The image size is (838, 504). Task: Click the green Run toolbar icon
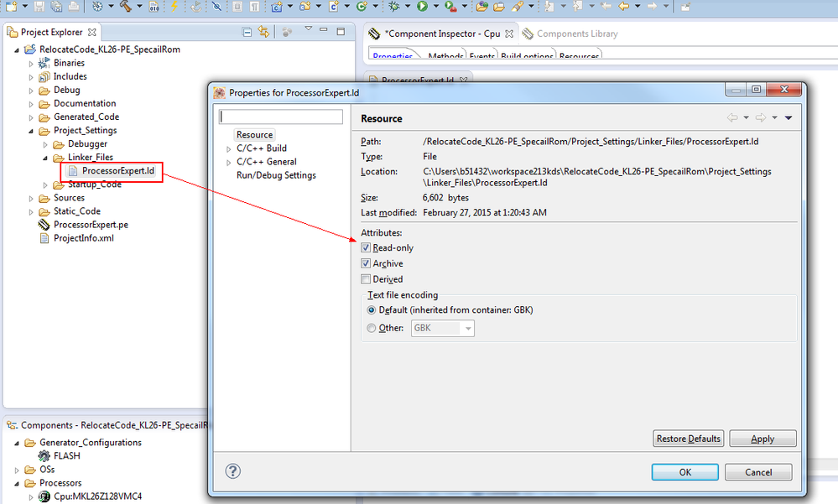tap(422, 7)
